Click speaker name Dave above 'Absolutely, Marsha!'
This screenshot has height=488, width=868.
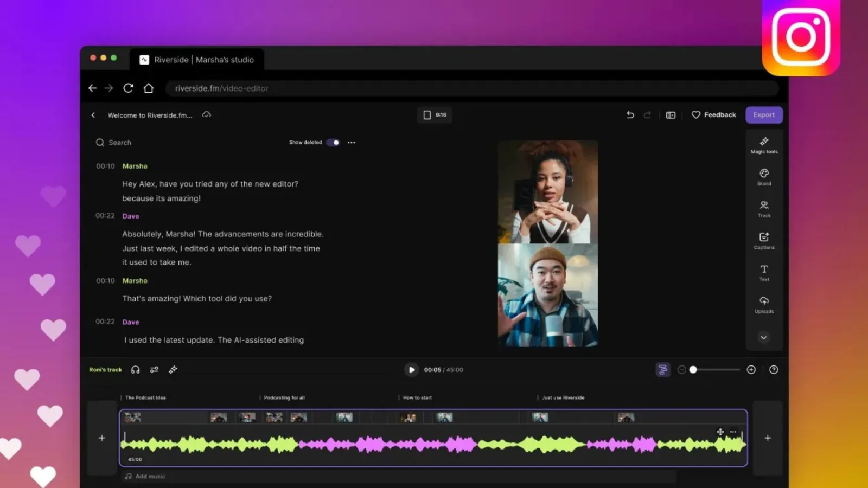pos(131,216)
